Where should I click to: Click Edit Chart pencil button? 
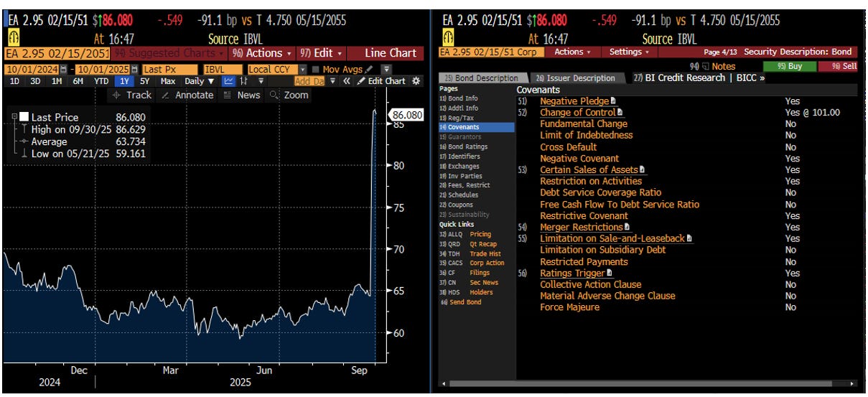click(382, 81)
